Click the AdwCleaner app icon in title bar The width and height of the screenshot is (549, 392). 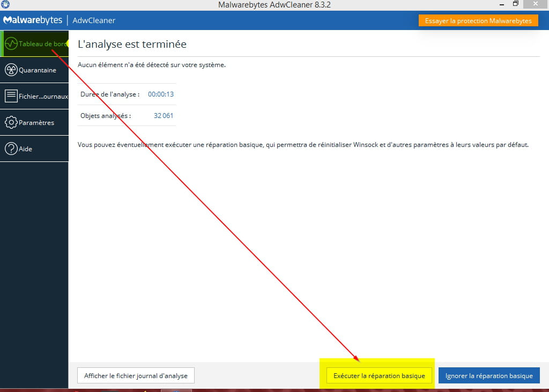5,4
